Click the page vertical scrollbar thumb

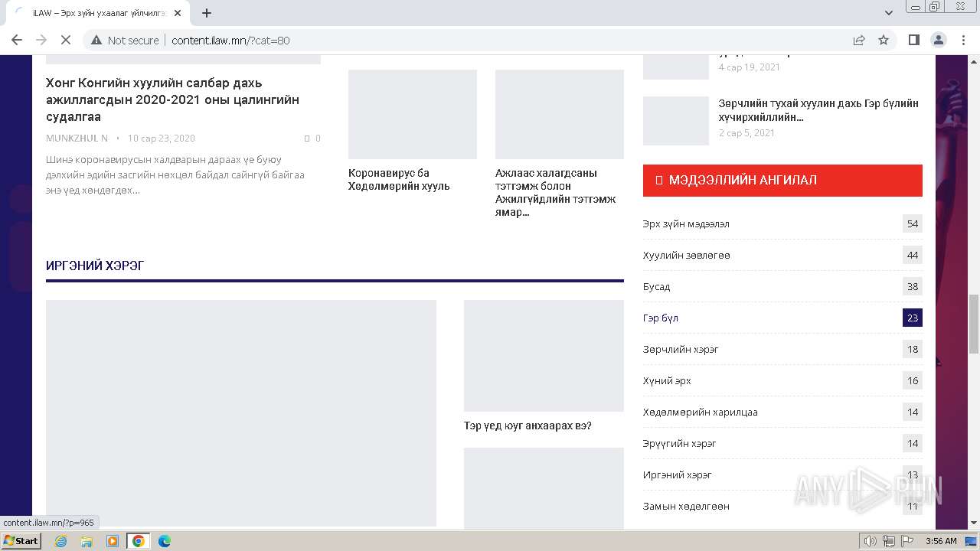point(974,324)
